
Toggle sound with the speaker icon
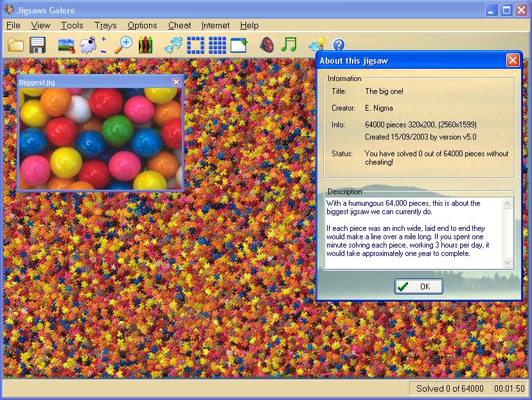click(267, 45)
